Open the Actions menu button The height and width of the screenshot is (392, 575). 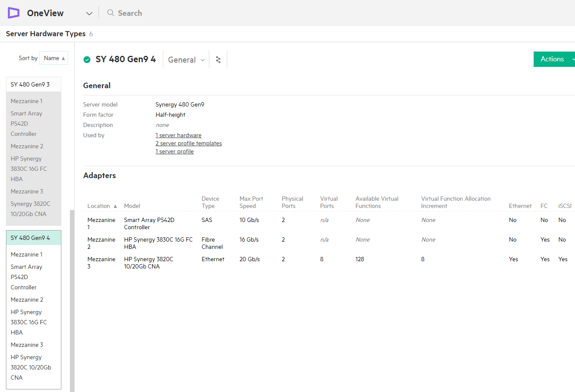coord(554,59)
